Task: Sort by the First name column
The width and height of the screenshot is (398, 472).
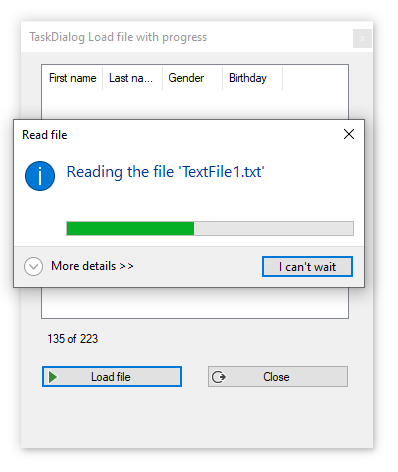Action: 72,78
